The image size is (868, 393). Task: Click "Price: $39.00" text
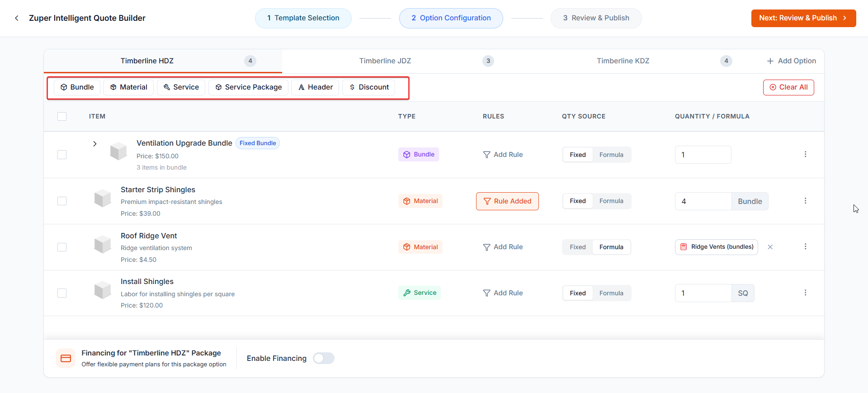(x=140, y=213)
